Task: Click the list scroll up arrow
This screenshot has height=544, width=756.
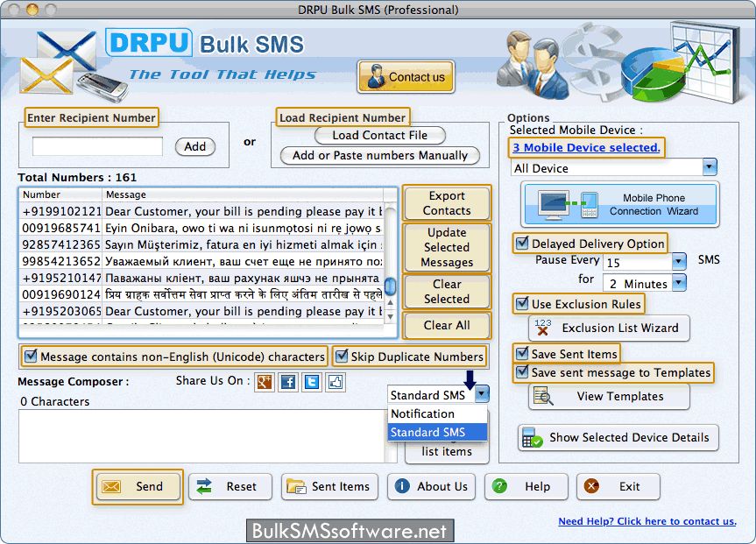Action: [391, 303]
